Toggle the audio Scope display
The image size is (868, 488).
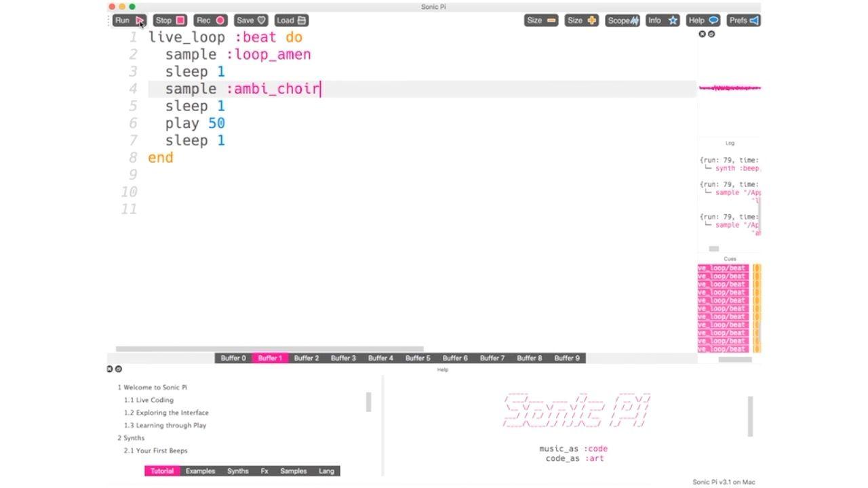point(621,20)
